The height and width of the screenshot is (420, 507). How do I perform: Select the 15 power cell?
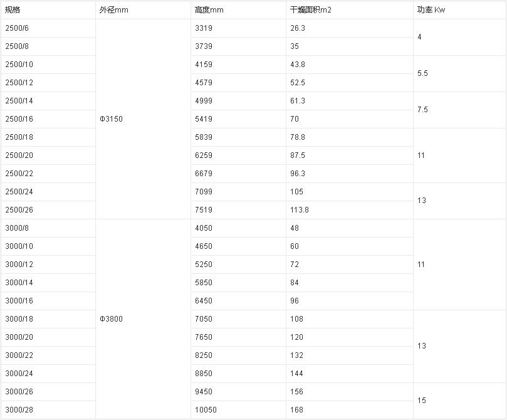pyautogui.click(x=421, y=401)
